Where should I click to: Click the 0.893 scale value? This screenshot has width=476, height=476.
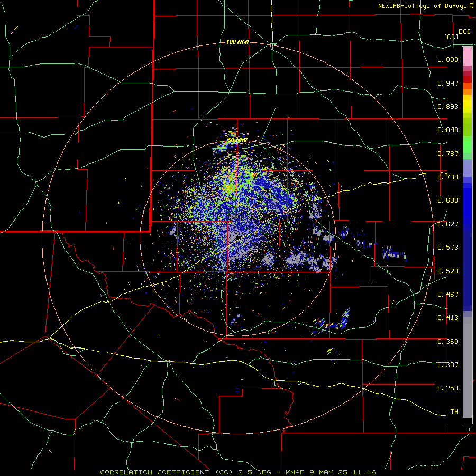point(448,106)
